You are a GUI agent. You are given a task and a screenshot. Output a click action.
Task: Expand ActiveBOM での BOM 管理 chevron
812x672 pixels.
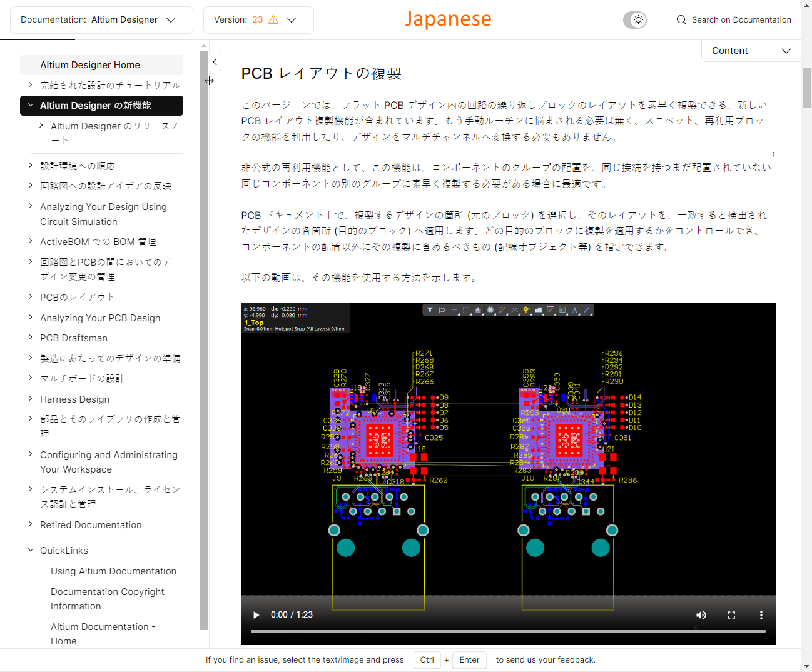pyautogui.click(x=30, y=241)
